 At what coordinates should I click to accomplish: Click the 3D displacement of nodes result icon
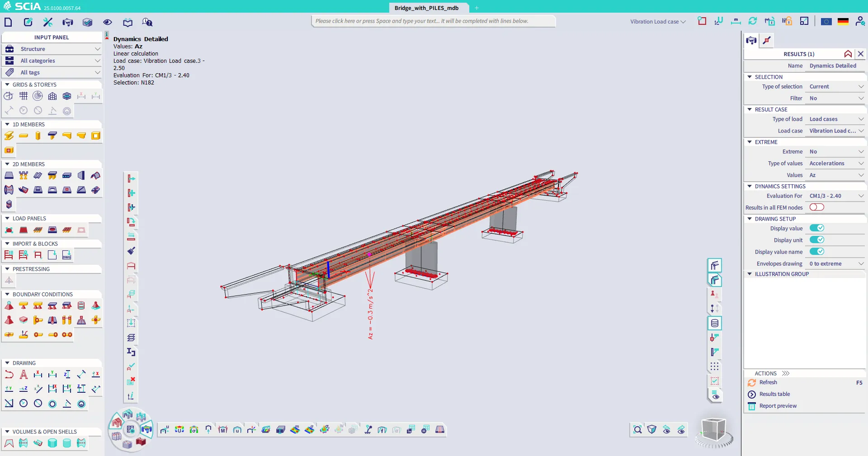tap(165, 430)
